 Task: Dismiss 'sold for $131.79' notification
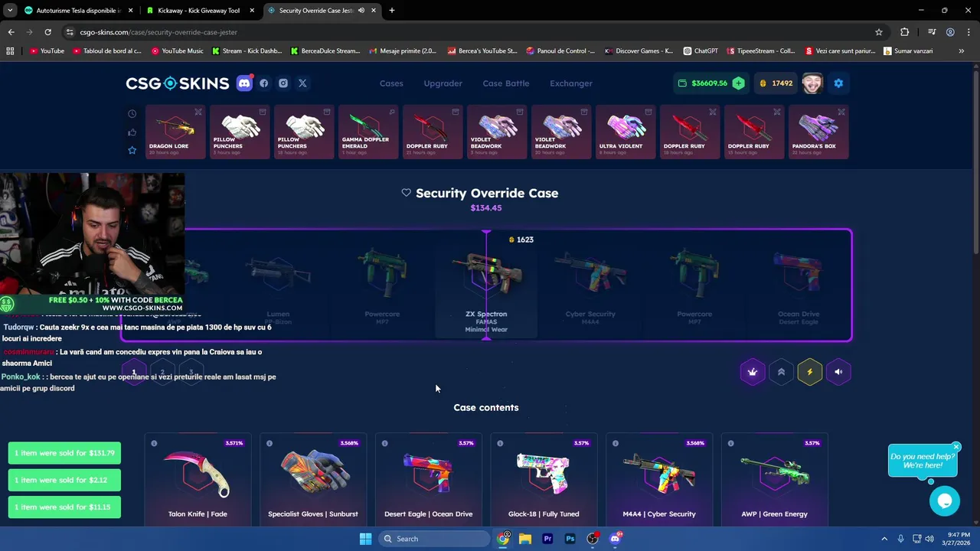[64, 453]
